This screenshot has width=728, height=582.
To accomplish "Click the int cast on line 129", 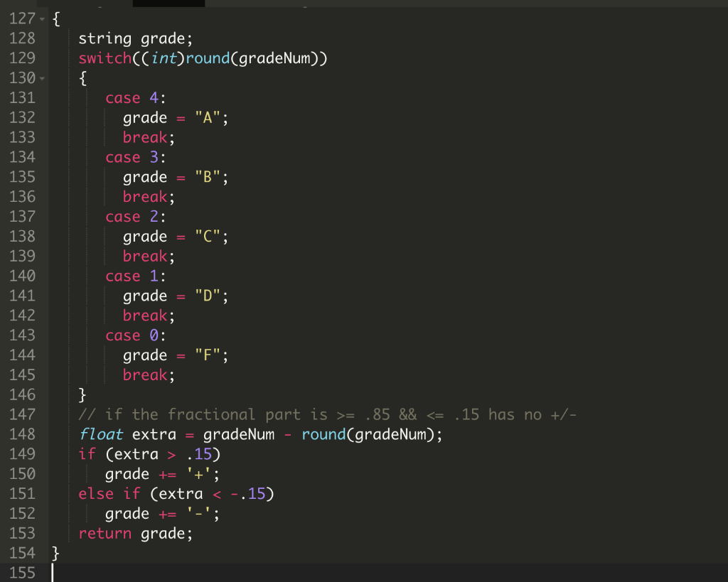I will (x=166, y=58).
